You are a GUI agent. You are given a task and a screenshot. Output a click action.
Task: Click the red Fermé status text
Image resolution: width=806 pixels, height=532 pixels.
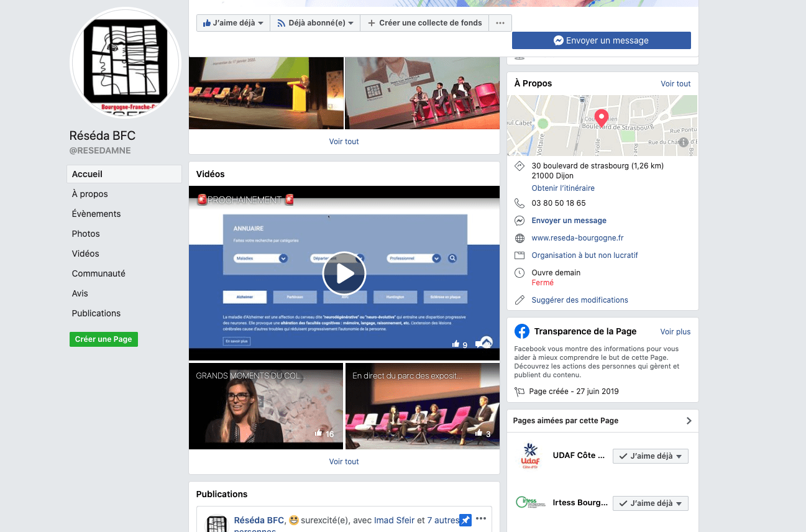point(543,283)
